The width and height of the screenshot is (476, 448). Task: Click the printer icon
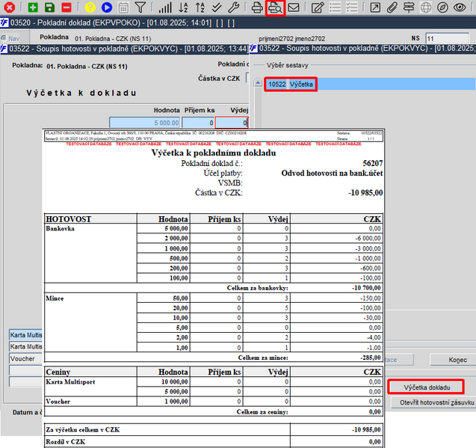pos(258,8)
